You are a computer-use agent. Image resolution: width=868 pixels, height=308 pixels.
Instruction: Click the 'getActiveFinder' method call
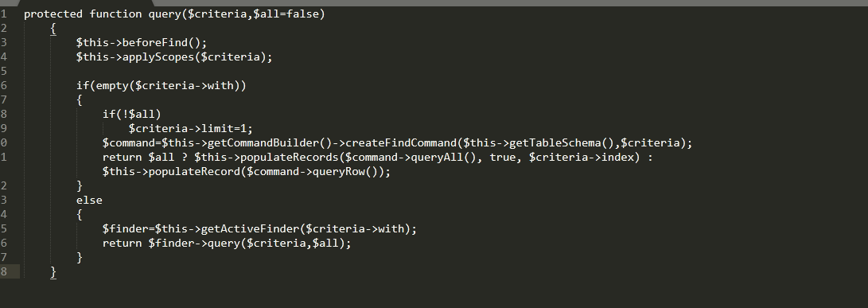pos(250,228)
